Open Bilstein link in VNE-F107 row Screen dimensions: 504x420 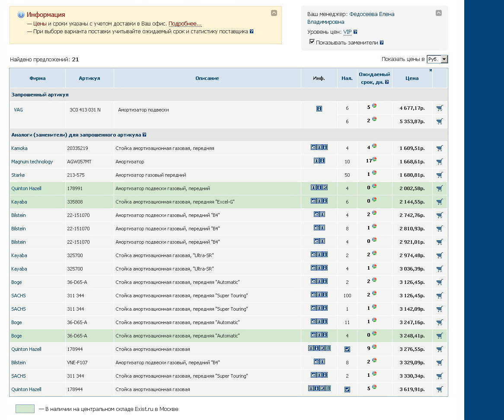coord(18,363)
